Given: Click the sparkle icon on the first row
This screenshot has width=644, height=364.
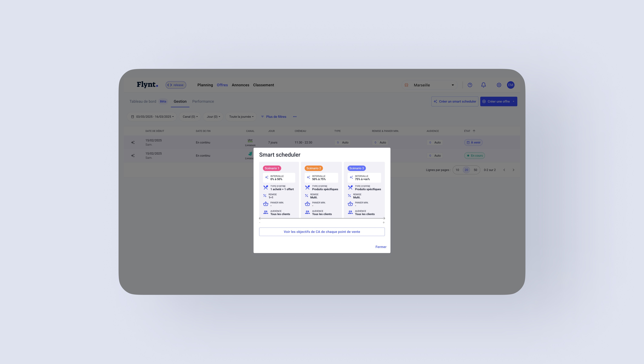Looking at the screenshot, I should coord(133,143).
